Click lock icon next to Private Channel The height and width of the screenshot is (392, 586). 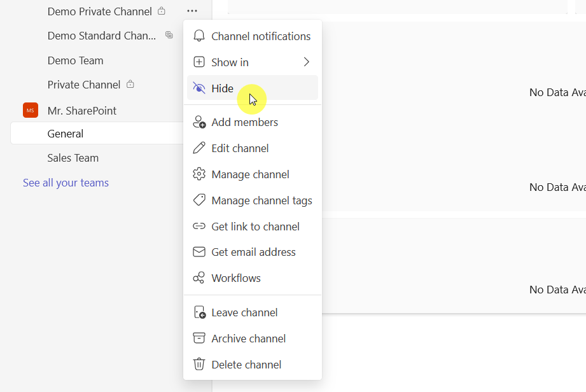130,84
